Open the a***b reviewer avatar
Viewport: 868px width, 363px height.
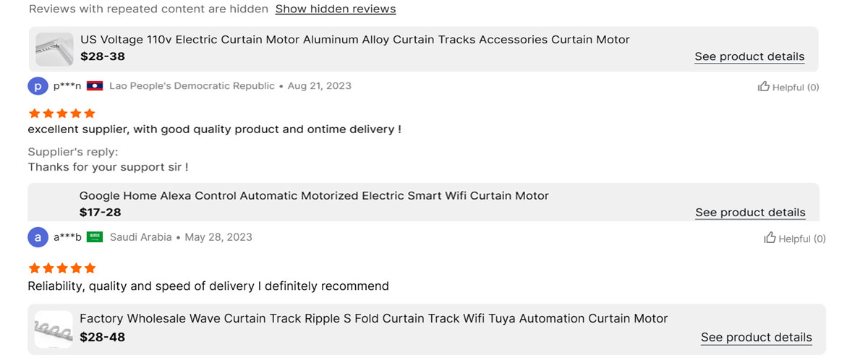click(x=38, y=237)
